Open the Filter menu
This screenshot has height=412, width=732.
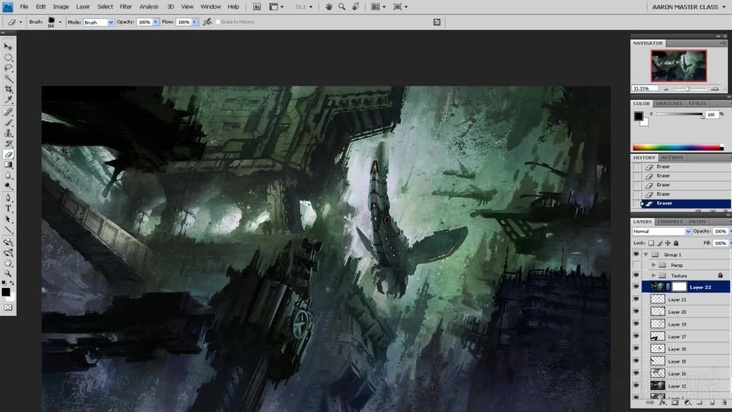pyautogui.click(x=126, y=7)
